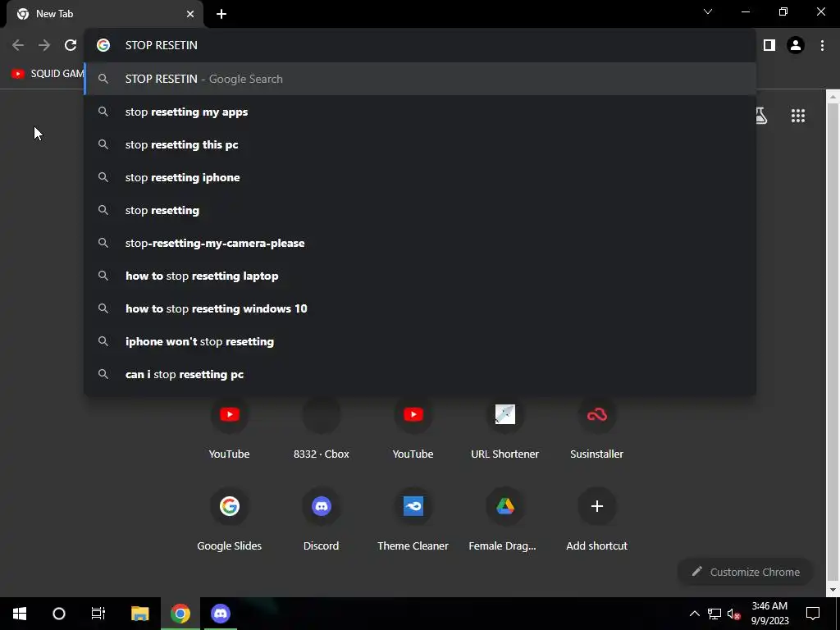Open the user profile avatar
Screen dimensions: 840x630
click(x=796, y=46)
